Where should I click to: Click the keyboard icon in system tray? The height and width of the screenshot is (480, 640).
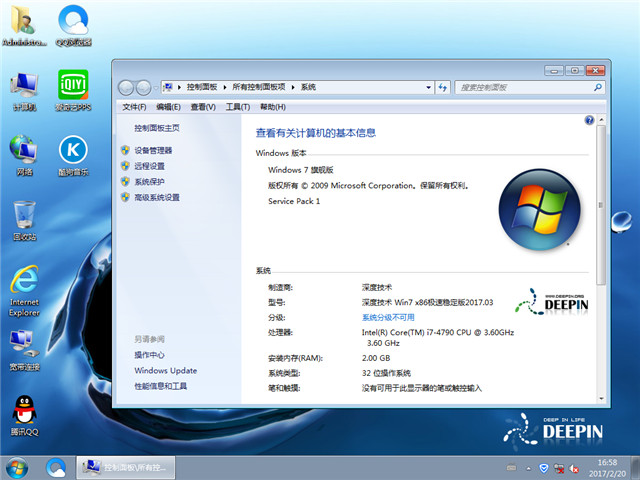coord(511,468)
